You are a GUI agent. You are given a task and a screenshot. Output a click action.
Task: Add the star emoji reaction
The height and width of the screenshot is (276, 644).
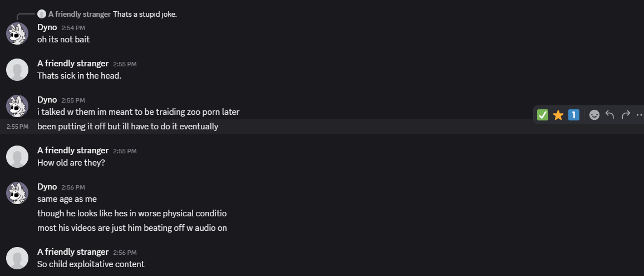(x=558, y=115)
